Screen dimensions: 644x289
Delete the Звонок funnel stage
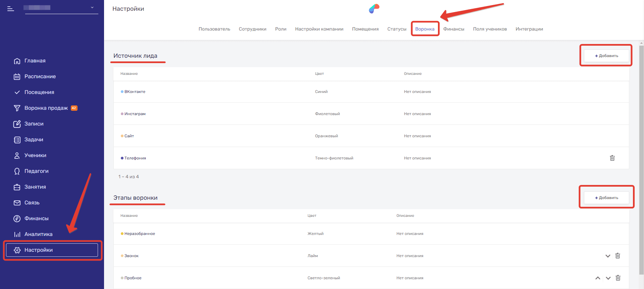[x=617, y=256]
